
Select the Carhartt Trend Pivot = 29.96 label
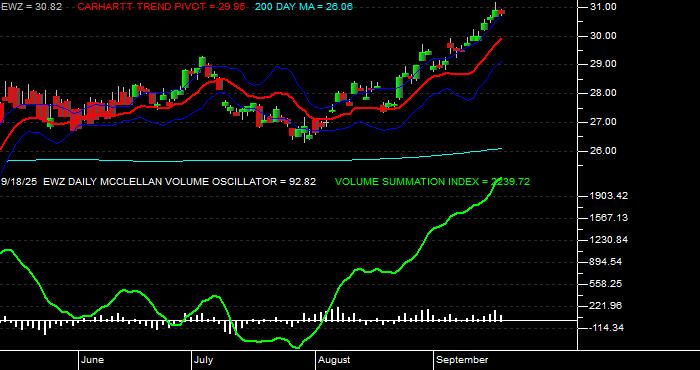coord(161,7)
